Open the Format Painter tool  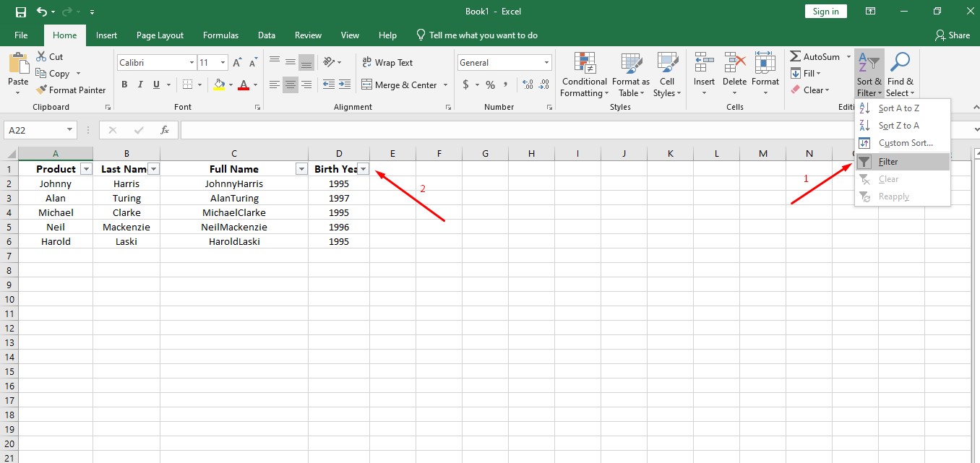[71, 90]
